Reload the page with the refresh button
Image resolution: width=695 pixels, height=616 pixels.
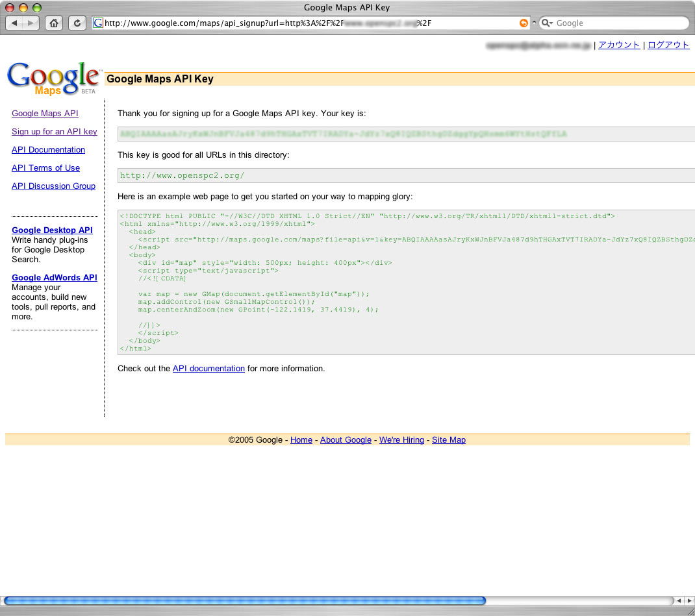click(77, 23)
